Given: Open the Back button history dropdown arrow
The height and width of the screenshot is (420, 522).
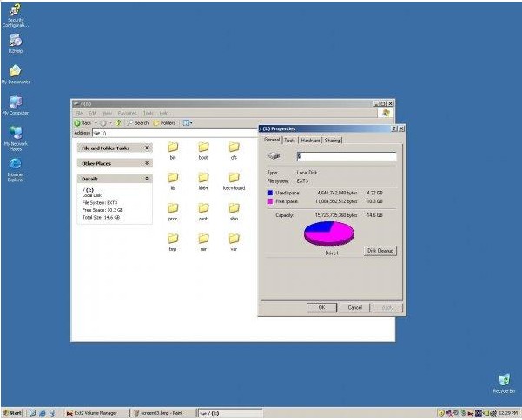Looking at the screenshot, I should tap(96, 123).
